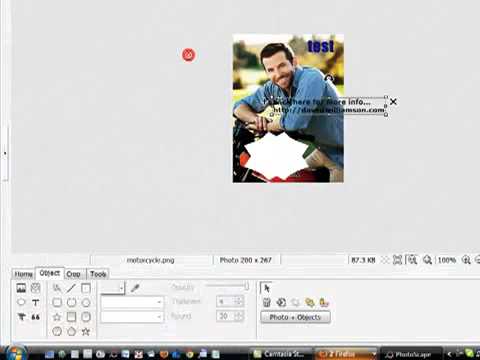Click the Photo + Objects button
The image size is (480, 360).
(x=295, y=317)
